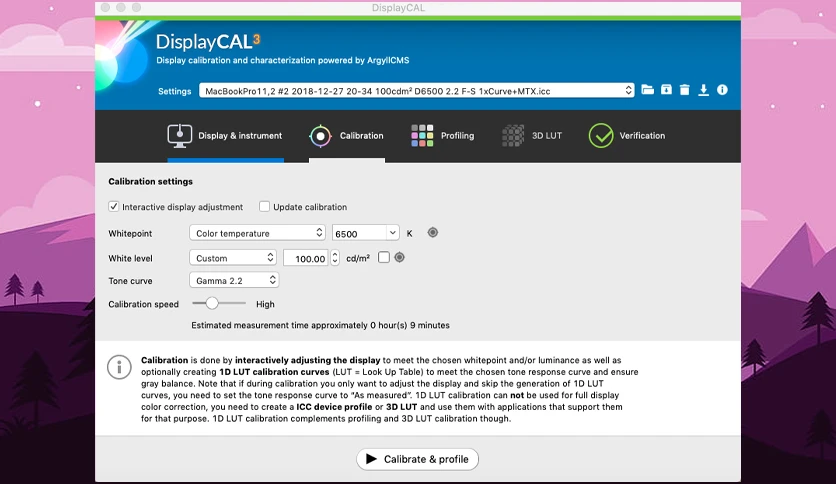Tick the checkbox next to cd/m²
The height and width of the screenshot is (484, 836).
(x=383, y=257)
